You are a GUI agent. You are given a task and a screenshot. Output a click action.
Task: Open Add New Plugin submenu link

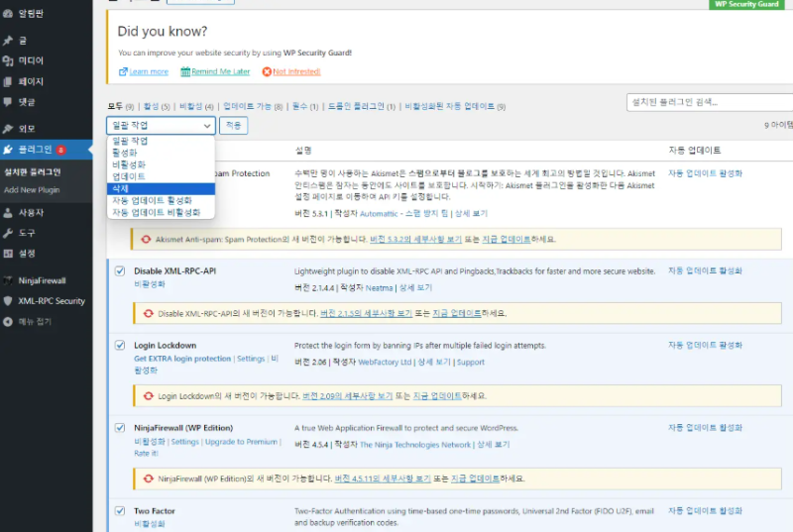pos(32,190)
